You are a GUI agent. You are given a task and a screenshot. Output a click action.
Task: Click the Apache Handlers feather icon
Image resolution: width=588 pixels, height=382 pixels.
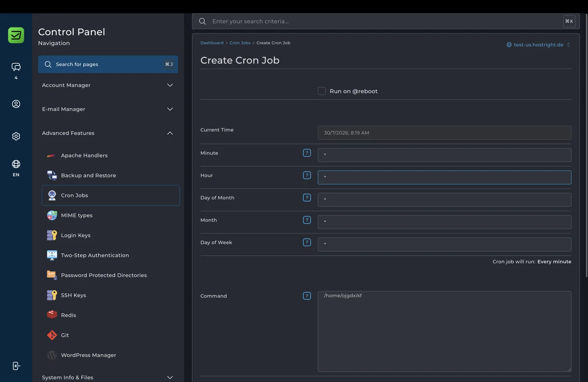[x=52, y=155]
